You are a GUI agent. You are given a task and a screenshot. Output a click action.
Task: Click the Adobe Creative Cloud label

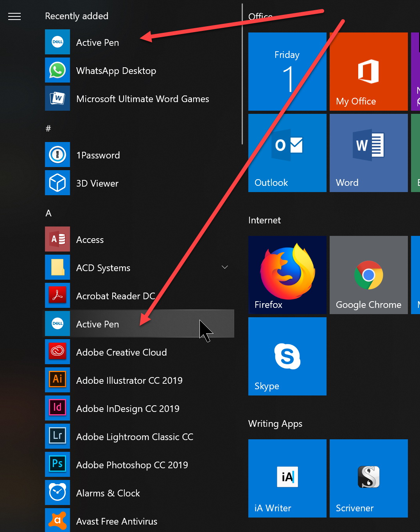122,352
